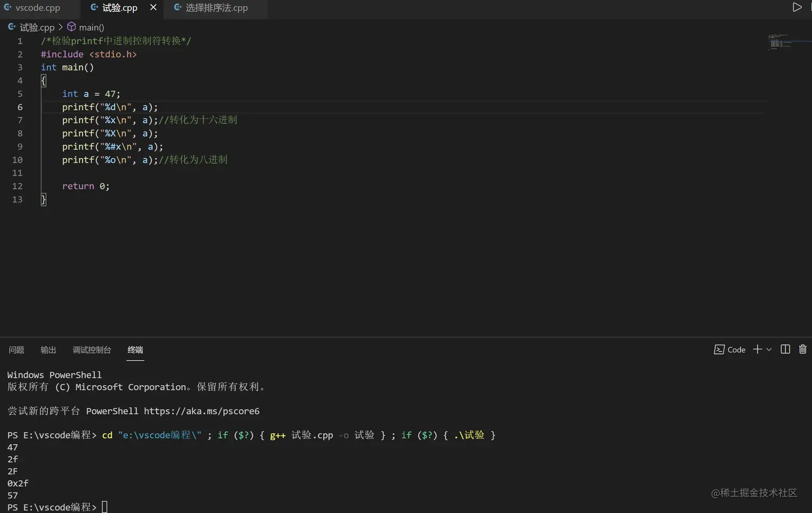
Task: Run the code with the play icon
Action: tap(797, 7)
